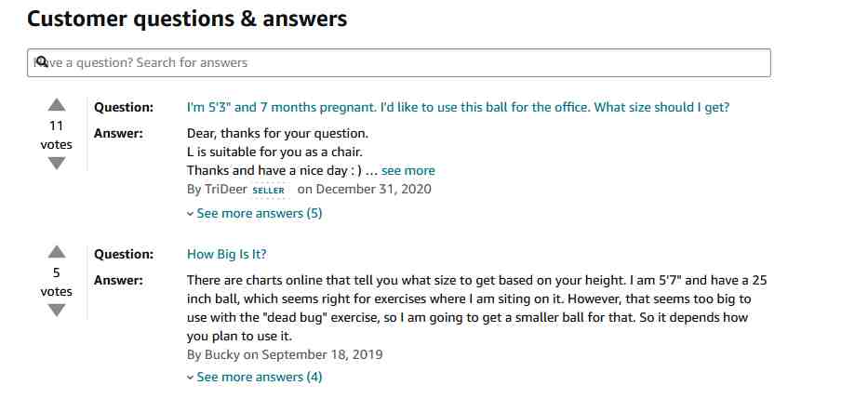Click the "5 votes" count
868x398 pixels.
click(57, 282)
